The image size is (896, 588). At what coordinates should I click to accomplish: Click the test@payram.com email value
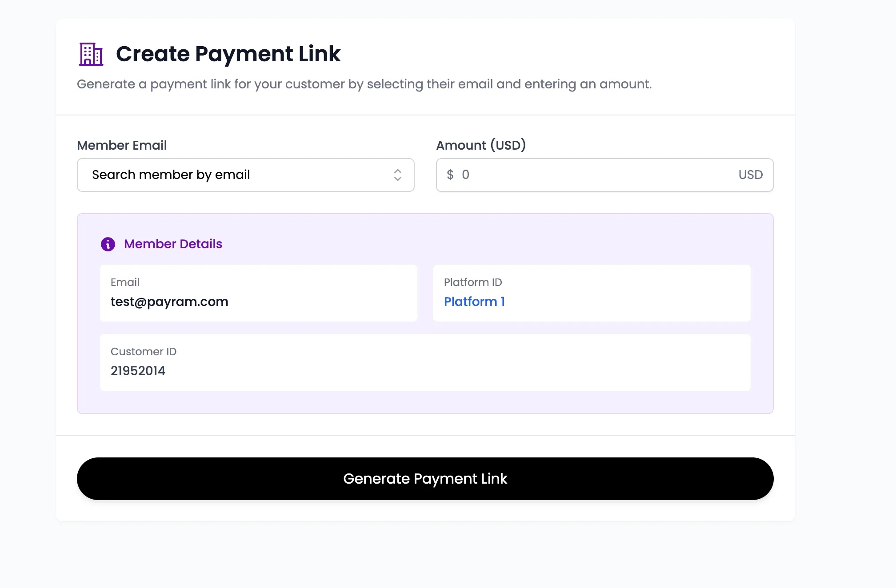click(x=169, y=302)
